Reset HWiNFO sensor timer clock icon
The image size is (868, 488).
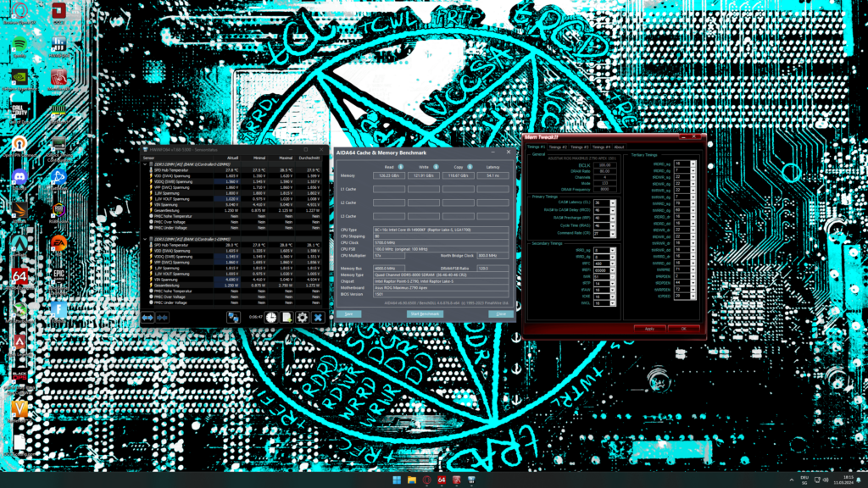[x=270, y=318]
